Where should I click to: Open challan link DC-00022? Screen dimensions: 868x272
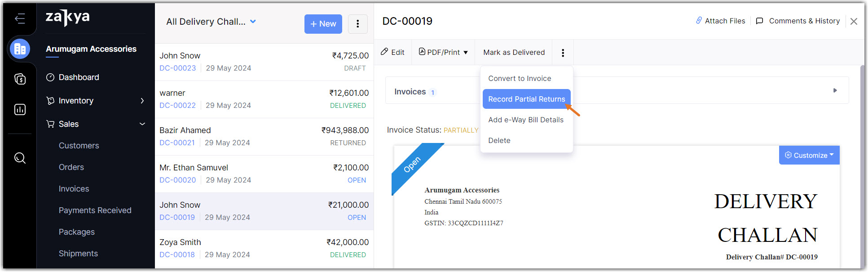(178, 105)
